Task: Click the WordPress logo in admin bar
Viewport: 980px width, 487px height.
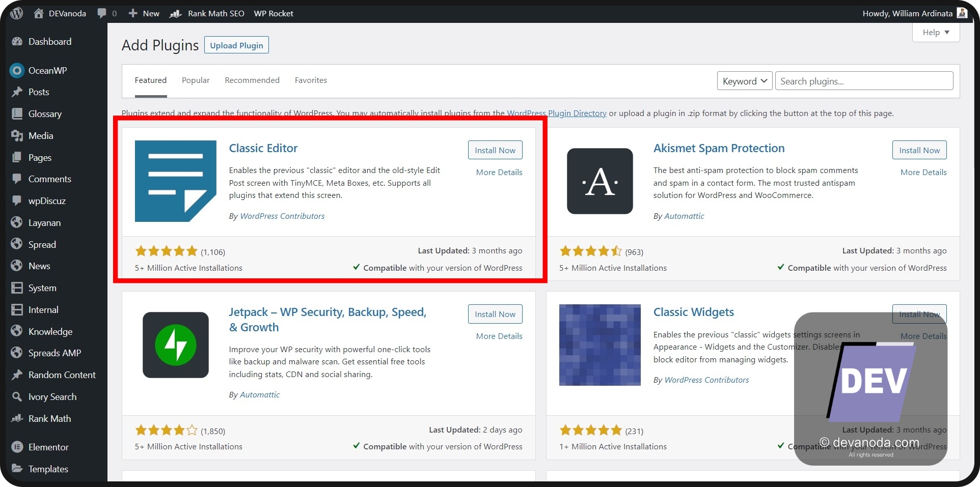Action: (x=17, y=13)
